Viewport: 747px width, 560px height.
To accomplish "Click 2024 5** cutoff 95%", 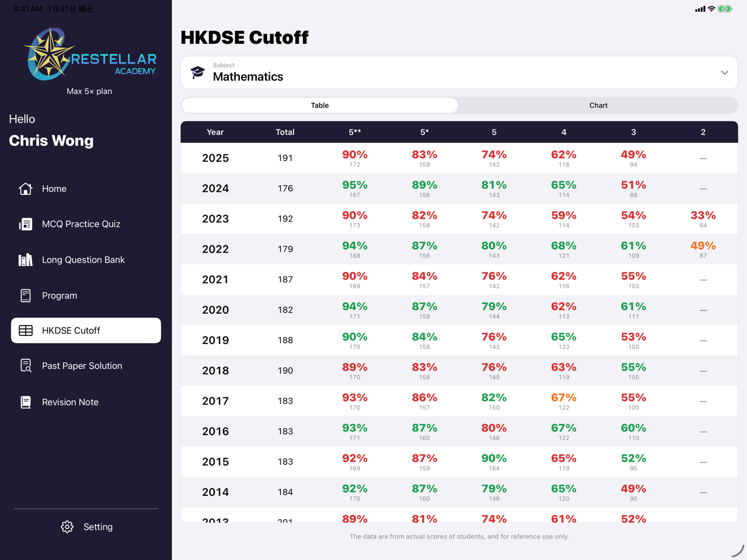I will (355, 185).
